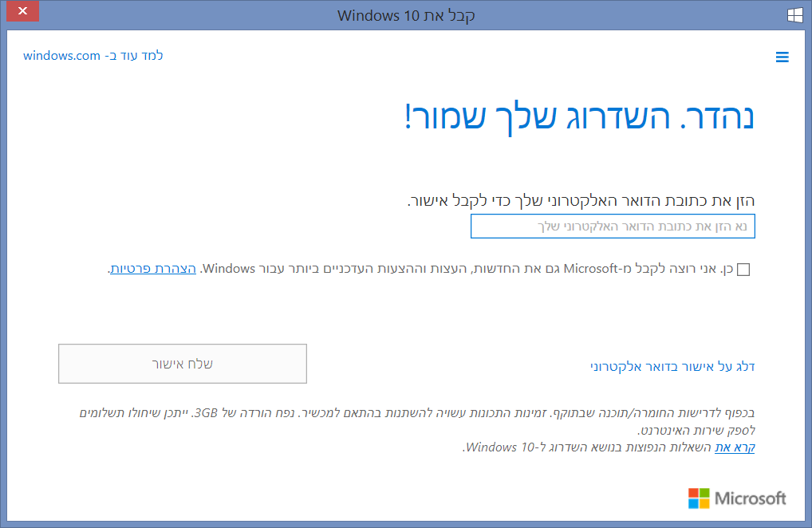Close the upgrade dialog with the red X
812x528 pixels.
(22, 11)
